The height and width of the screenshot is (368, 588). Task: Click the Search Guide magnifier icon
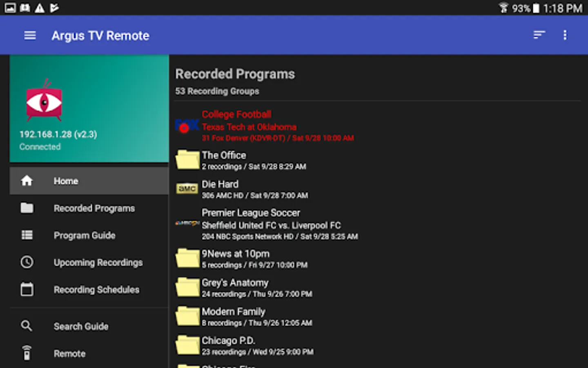[x=27, y=326]
